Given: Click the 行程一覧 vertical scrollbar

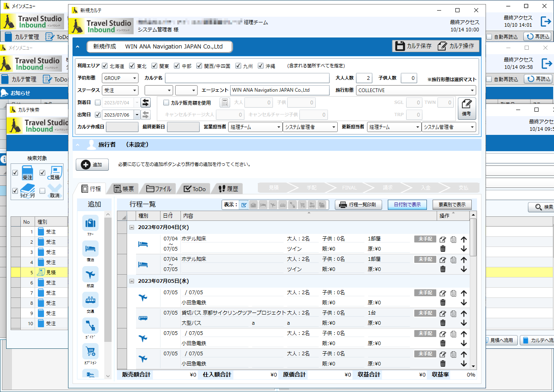Looking at the screenshot, I should pyautogui.click(x=473, y=290).
